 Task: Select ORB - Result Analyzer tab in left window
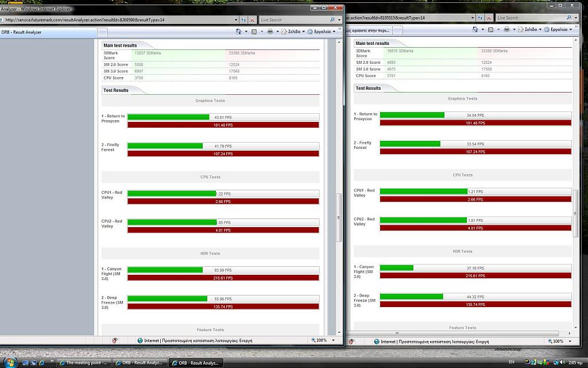point(48,32)
